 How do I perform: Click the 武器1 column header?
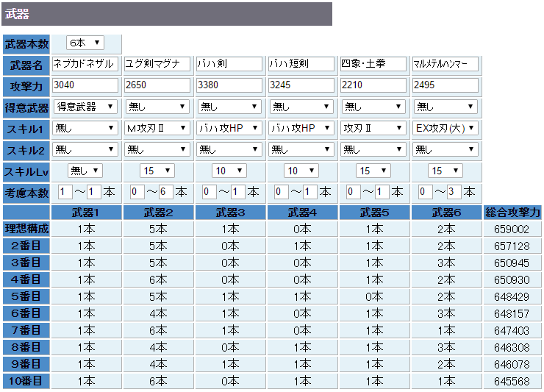click(87, 212)
